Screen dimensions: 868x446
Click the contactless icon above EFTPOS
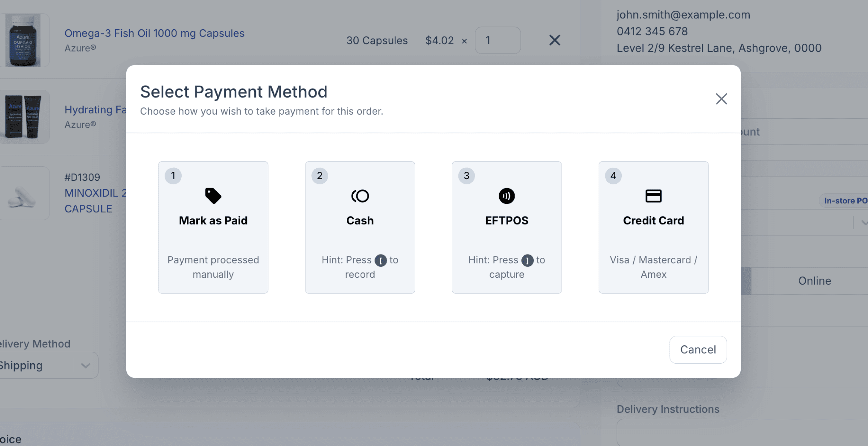pos(506,196)
